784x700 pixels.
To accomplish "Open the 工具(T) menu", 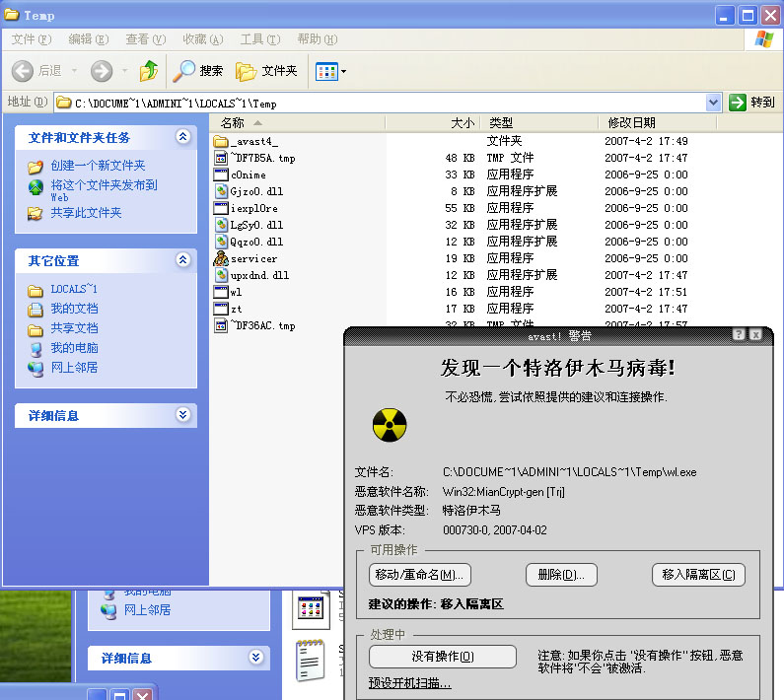I will point(259,39).
